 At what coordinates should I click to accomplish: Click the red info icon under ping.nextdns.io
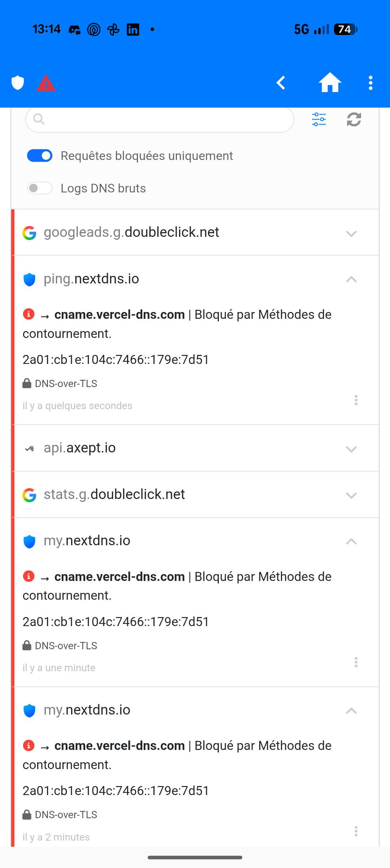tap(29, 314)
